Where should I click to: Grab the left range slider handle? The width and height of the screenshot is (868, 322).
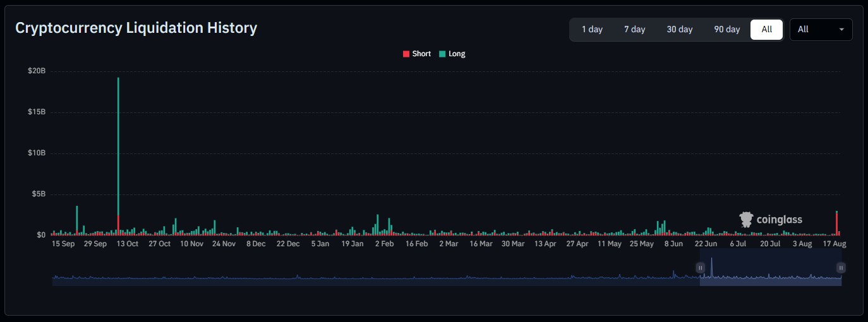pos(700,268)
